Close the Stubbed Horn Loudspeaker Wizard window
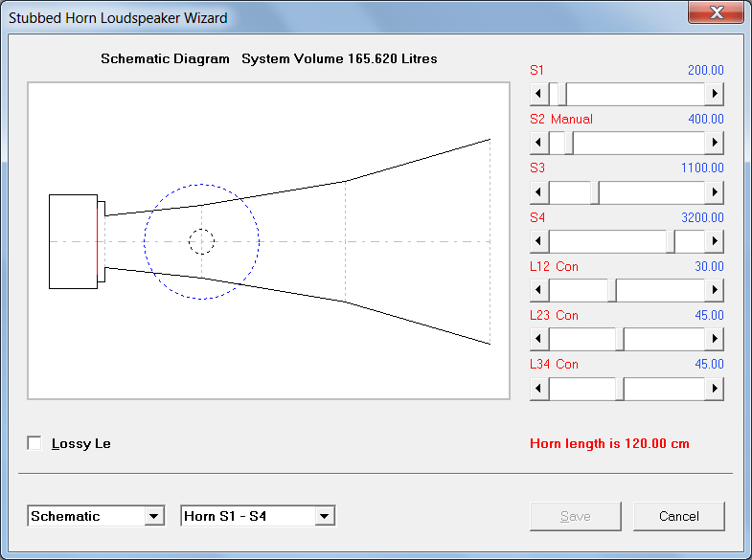The width and height of the screenshot is (752, 560). tap(716, 12)
